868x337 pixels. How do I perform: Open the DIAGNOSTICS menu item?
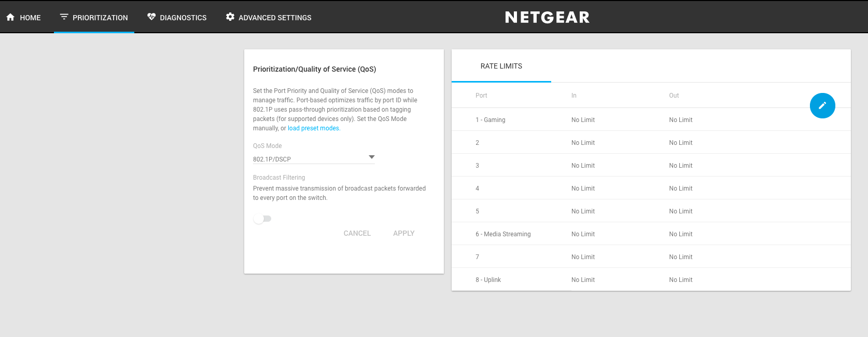point(177,17)
